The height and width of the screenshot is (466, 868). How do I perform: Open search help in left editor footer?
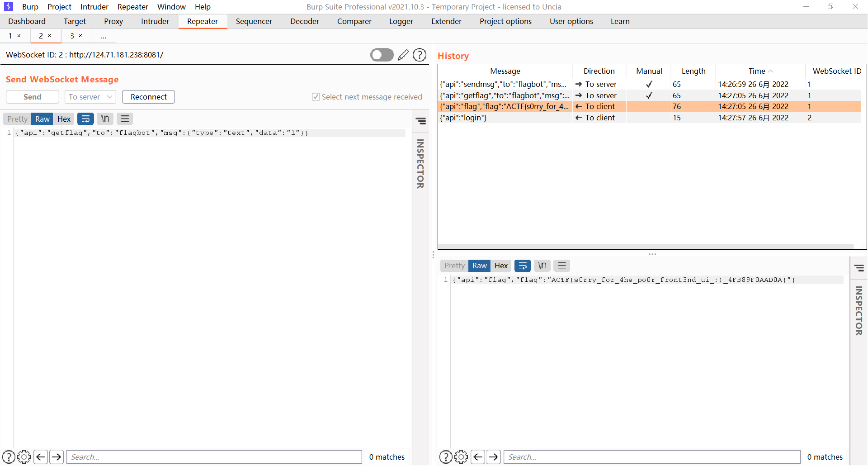point(9,457)
